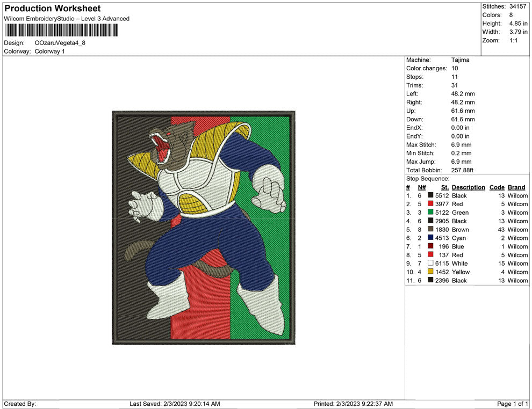Click 'Printed: 2/3/2023 9:22:37 AM'

353,404
